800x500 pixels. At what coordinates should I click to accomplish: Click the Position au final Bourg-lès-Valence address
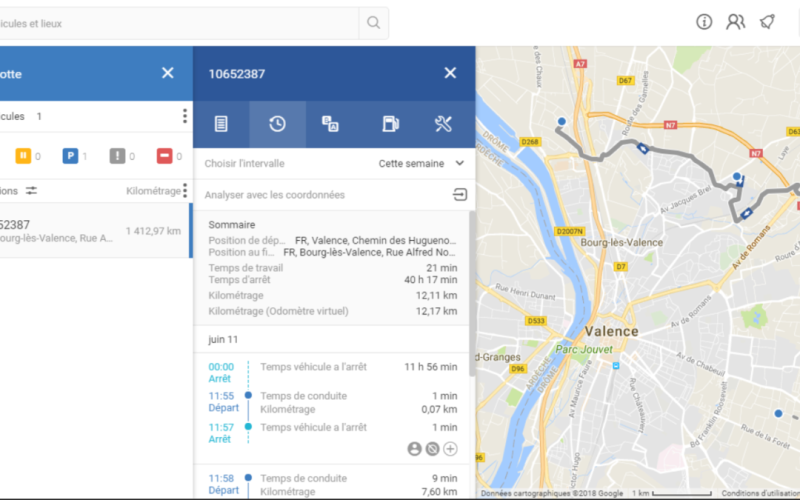pyautogui.click(x=370, y=253)
